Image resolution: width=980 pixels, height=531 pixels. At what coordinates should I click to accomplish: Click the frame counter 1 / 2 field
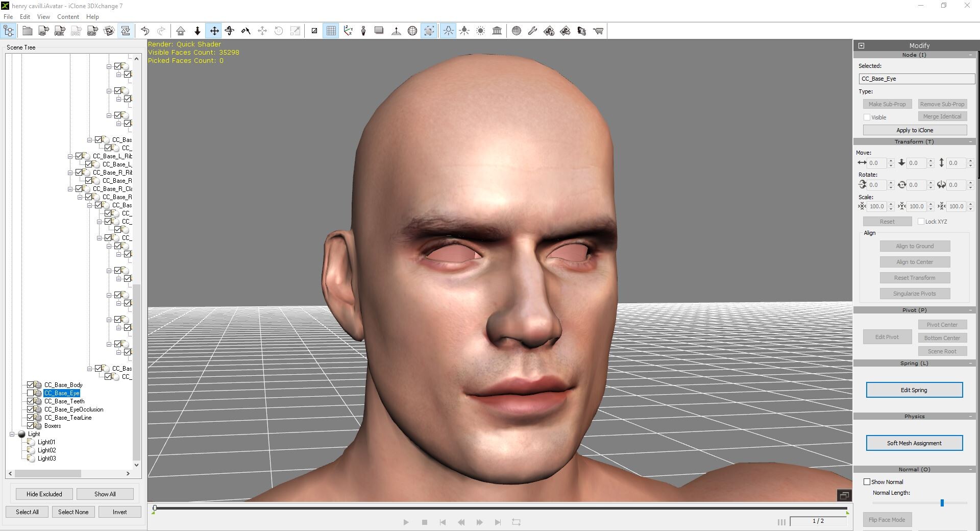818,521
